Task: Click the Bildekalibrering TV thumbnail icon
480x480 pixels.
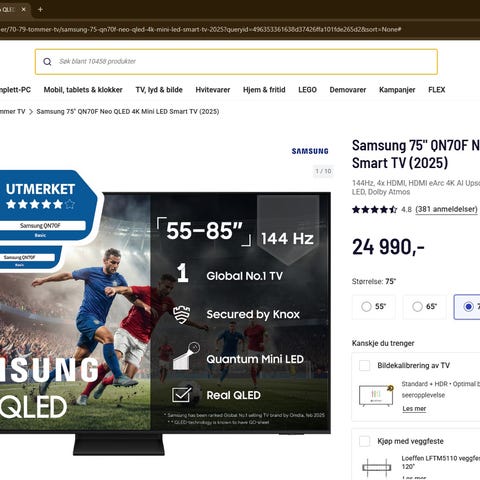Action: [376, 395]
